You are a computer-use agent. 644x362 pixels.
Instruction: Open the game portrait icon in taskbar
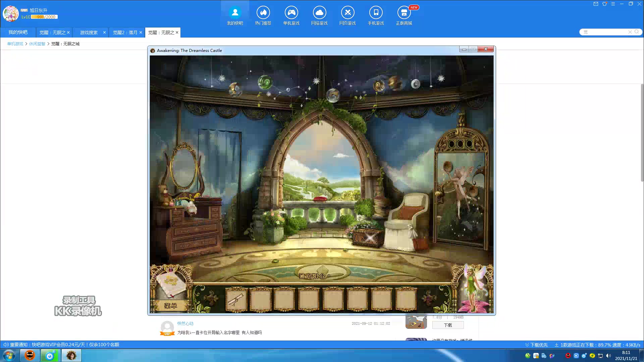[71, 355]
